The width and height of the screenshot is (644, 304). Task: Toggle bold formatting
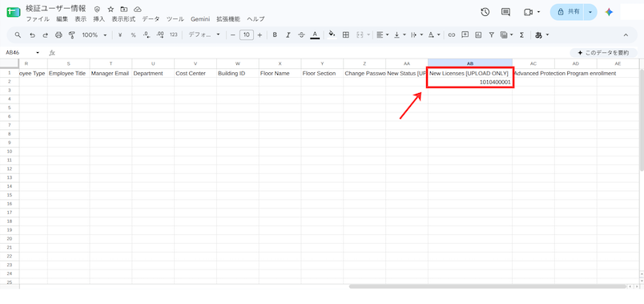(275, 35)
